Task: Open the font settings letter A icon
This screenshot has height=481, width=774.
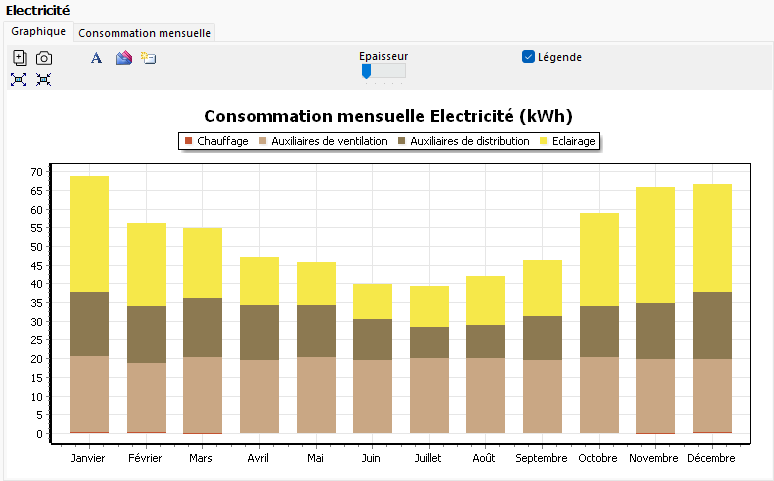Action: click(x=96, y=58)
